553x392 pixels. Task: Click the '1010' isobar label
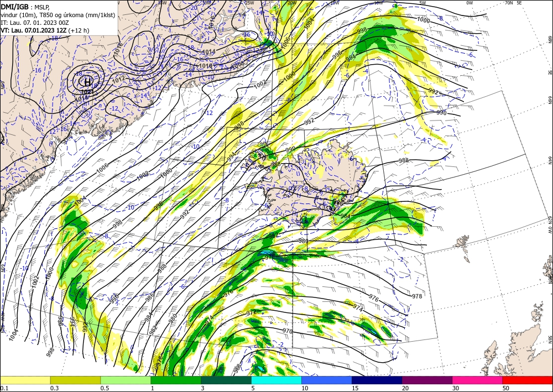[206, 66]
